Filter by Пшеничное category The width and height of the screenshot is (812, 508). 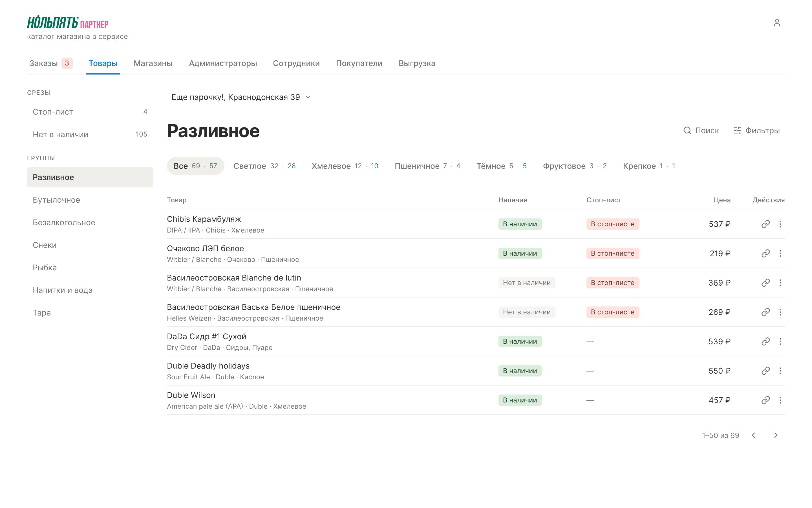427,166
